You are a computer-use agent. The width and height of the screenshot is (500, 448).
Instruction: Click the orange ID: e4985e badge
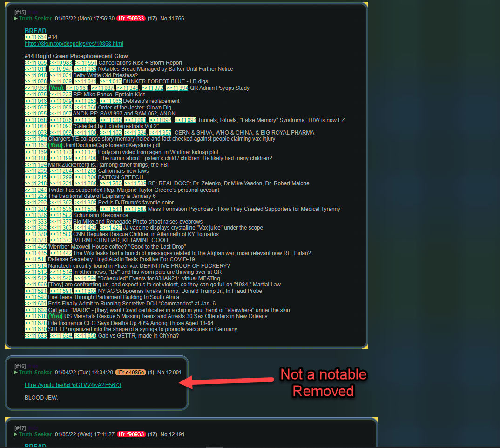pos(130,373)
